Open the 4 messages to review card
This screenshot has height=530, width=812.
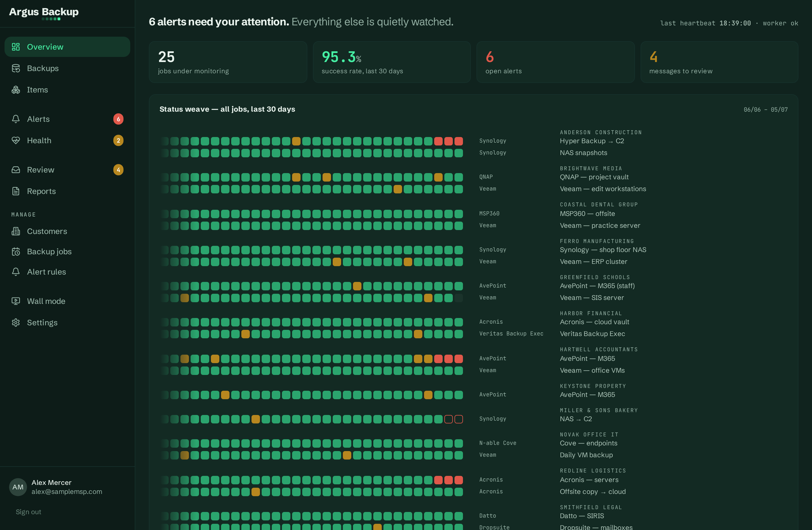click(719, 62)
